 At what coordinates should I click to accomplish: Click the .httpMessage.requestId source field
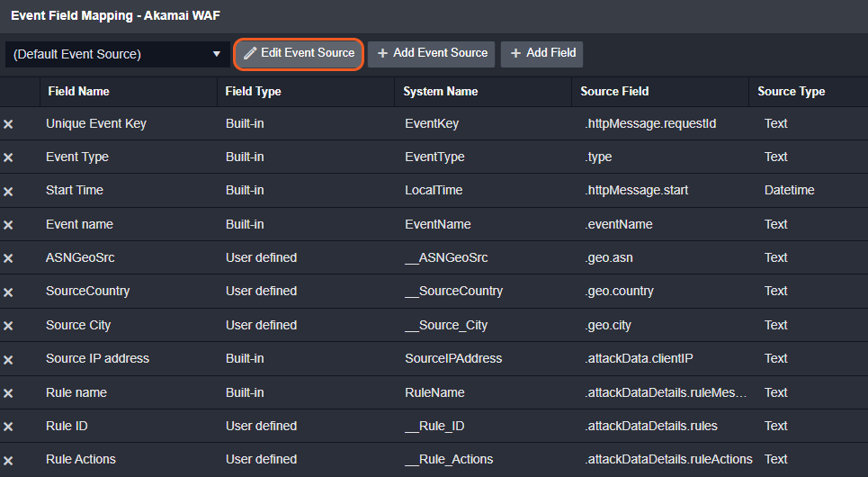(x=650, y=123)
